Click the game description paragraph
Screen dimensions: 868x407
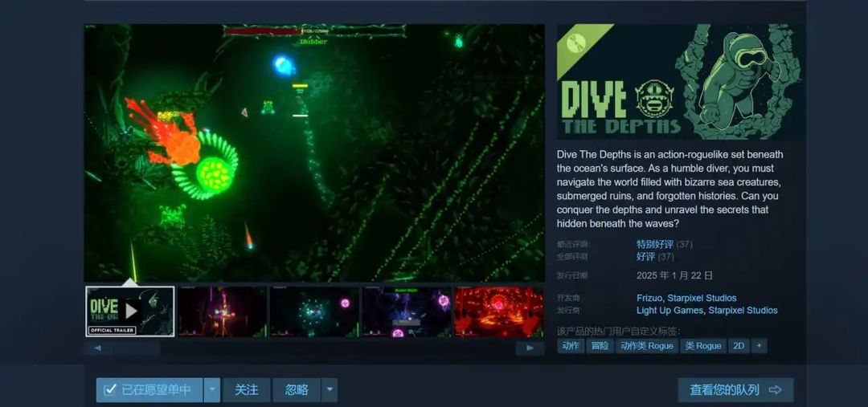[x=670, y=189]
